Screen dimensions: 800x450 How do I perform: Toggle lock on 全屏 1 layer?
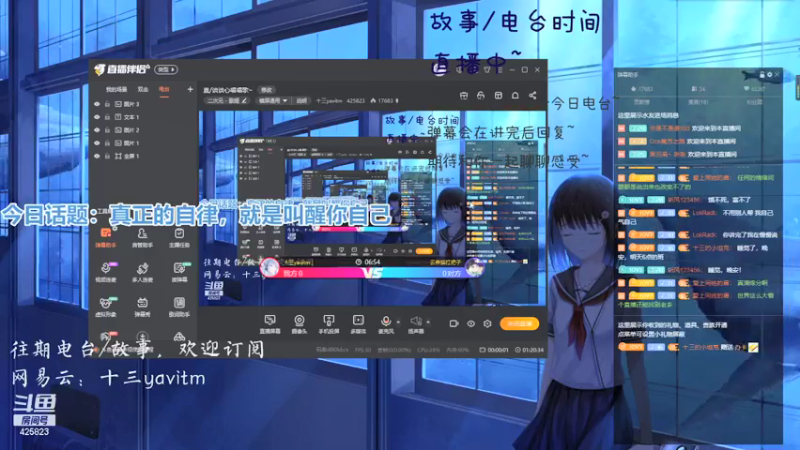pos(107,156)
